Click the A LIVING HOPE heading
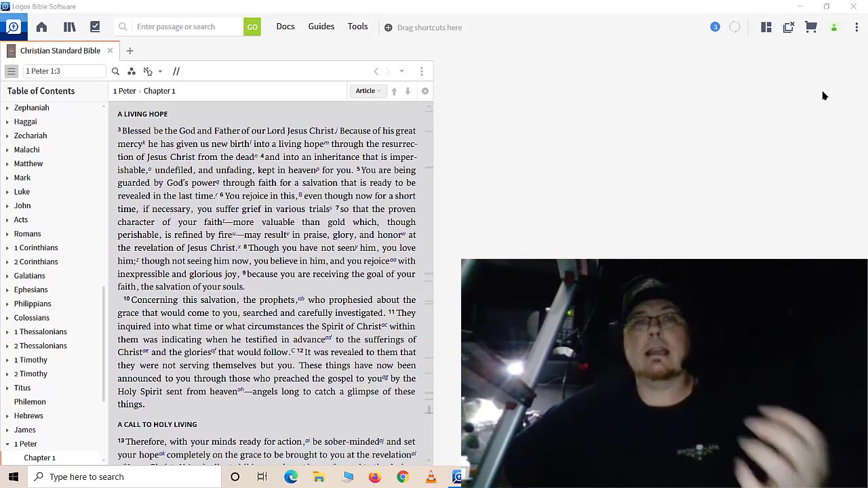 click(x=142, y=114)
